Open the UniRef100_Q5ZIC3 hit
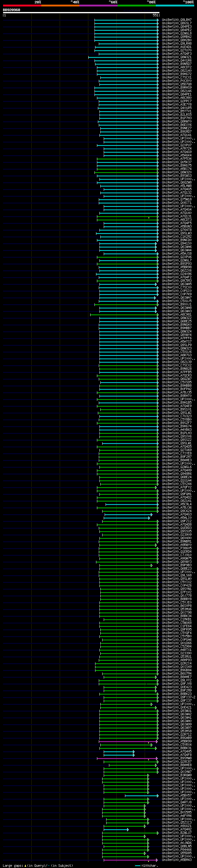Image resolution: width=197 pixels, height=868 pixels. pos(176,823)
